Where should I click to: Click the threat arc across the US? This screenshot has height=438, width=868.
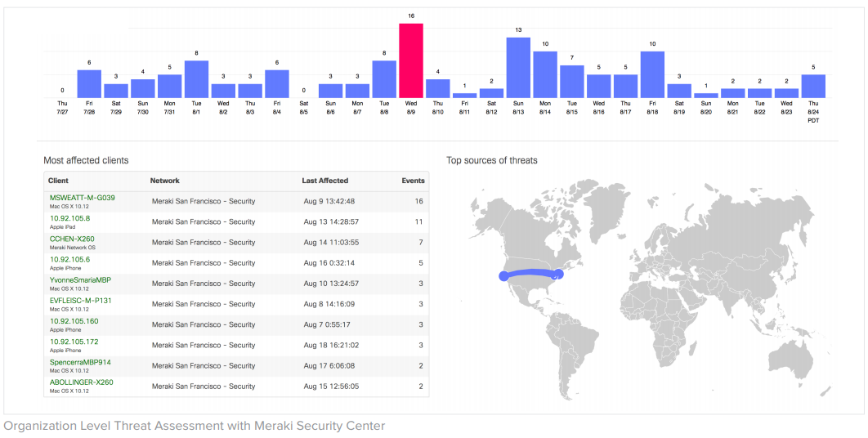pyautogui.click(x=530, y=271)
